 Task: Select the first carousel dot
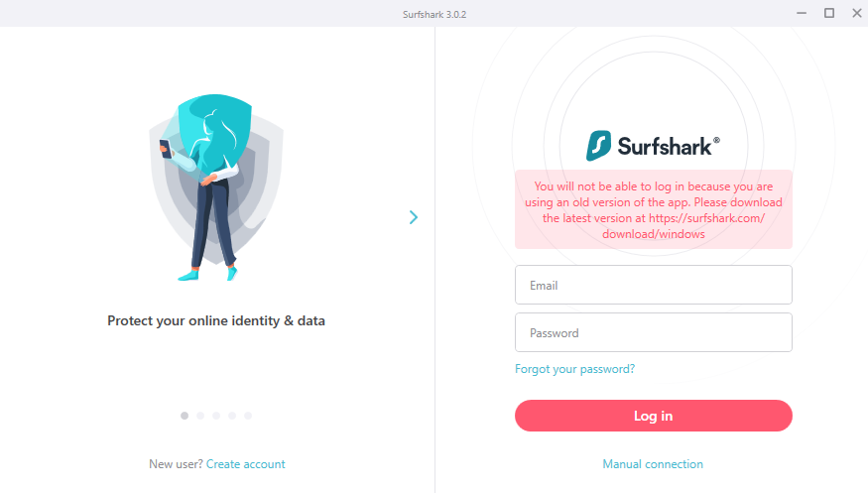point(185,416)
